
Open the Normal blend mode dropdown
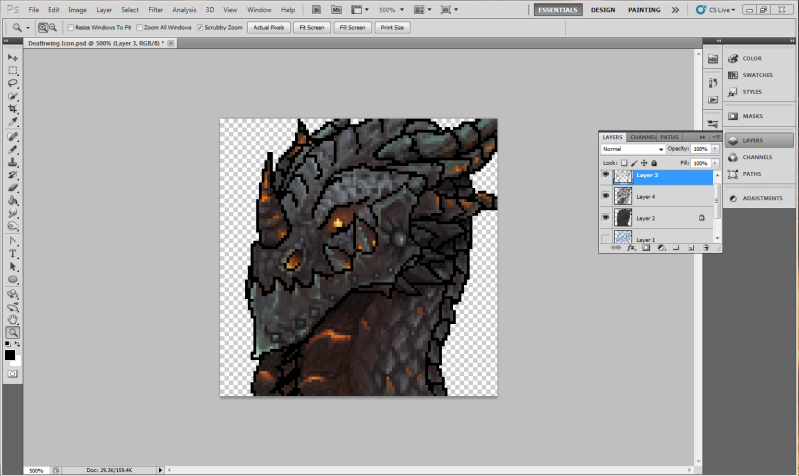click(x=632, y=149)
